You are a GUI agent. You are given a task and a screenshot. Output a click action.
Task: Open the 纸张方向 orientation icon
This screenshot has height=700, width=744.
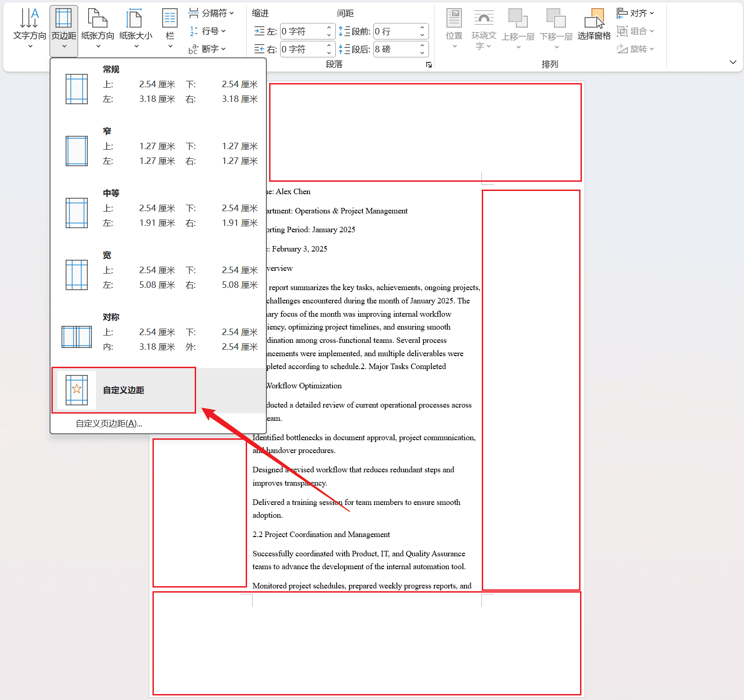click(97, 19)
